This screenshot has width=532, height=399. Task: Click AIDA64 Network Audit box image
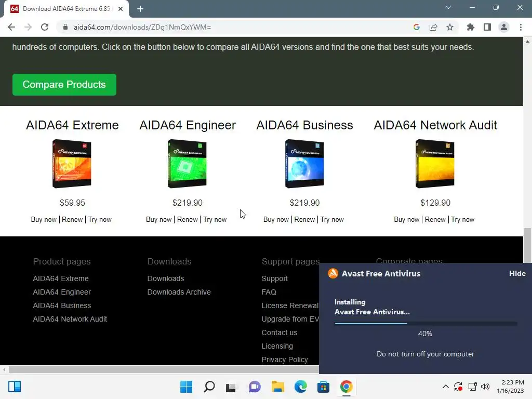[x=435, y=164]
